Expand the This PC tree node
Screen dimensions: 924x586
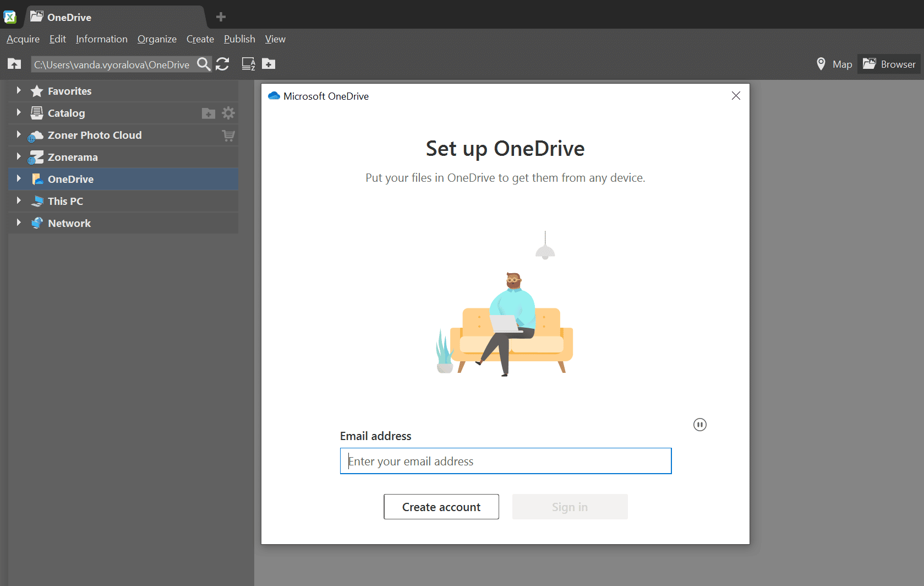[19, 200]
